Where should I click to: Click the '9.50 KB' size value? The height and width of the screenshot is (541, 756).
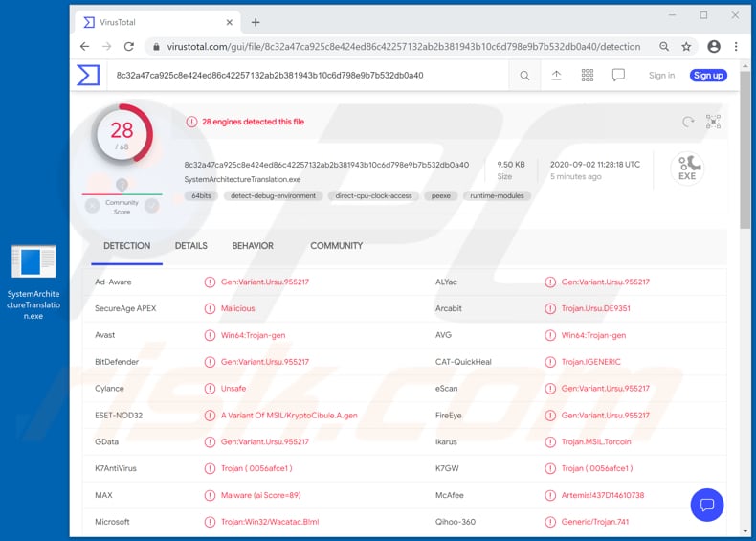point(511,165)
